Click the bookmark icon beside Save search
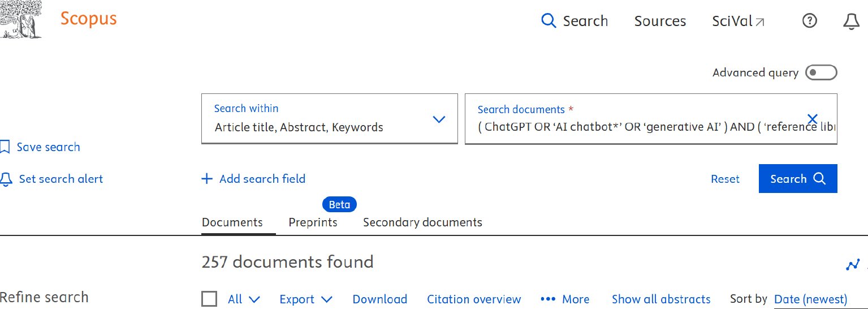The width and height of the screenshot is (868, 309). (x=5, y=147)
